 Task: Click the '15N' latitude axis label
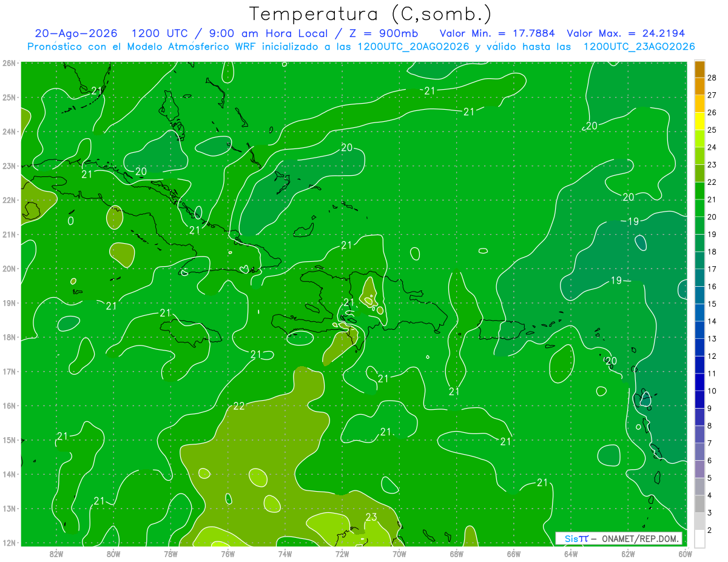pos(9,440)
